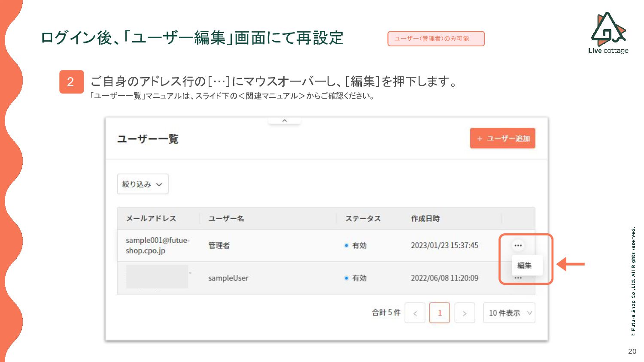Viewport: 644px width, 362px height.
Task: Click the orange step 2 badge
Action: 71,81
